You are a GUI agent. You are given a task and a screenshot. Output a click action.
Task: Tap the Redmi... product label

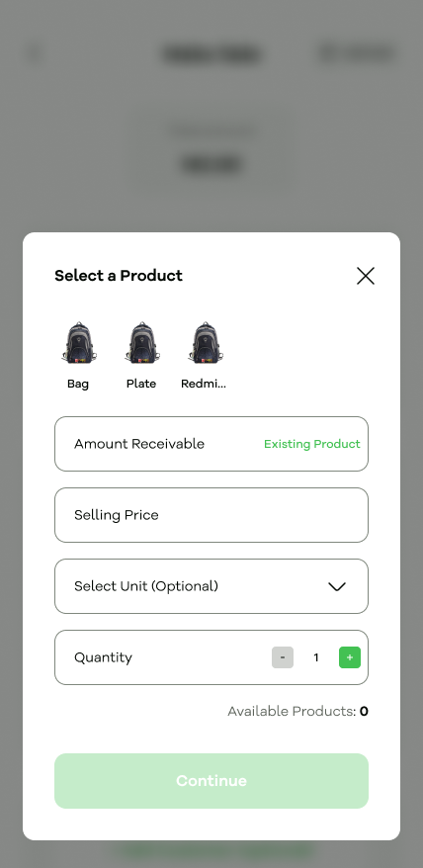tap(204, 384)
